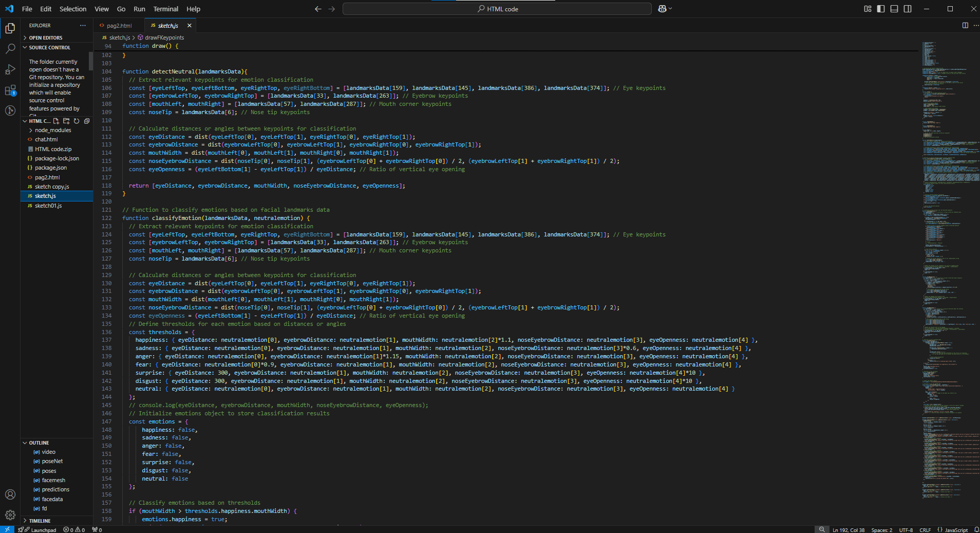Open the Copilot chat icon in title bar
The width and height of the screenshot is (980, 533).
point(663,9)
